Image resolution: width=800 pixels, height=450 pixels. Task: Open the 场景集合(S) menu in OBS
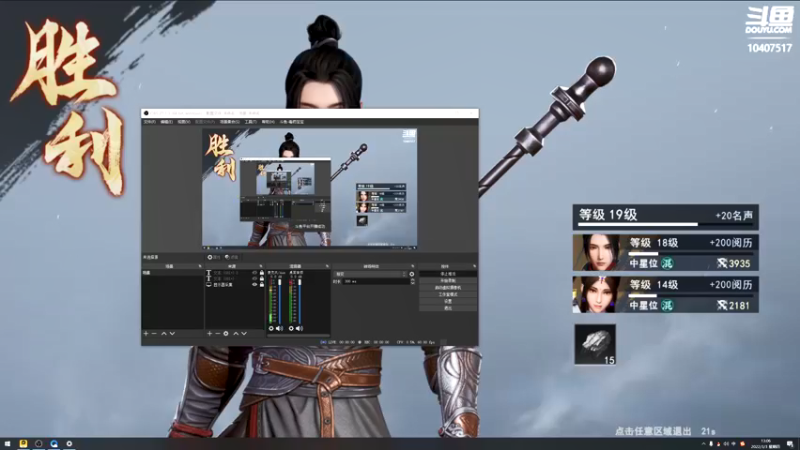pyautogui.click(x=230, y=122)
